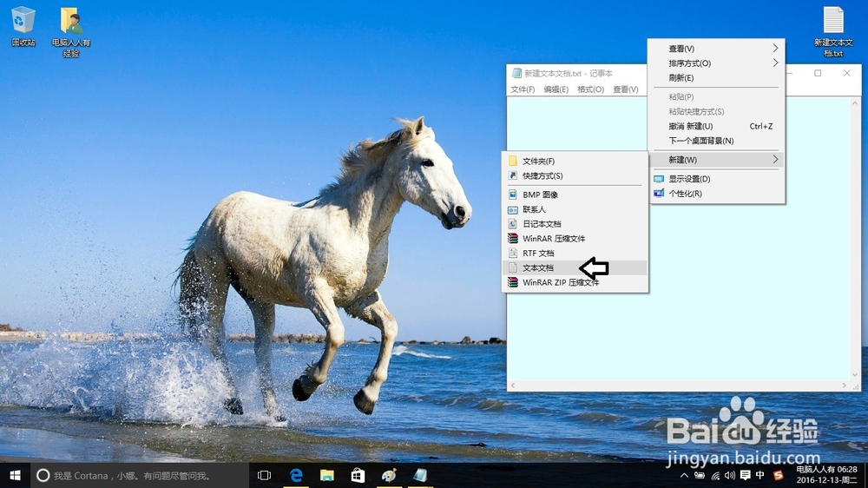
Task: Click Notepad horizontal scrollbar left arrow
Action: (513, 385)
